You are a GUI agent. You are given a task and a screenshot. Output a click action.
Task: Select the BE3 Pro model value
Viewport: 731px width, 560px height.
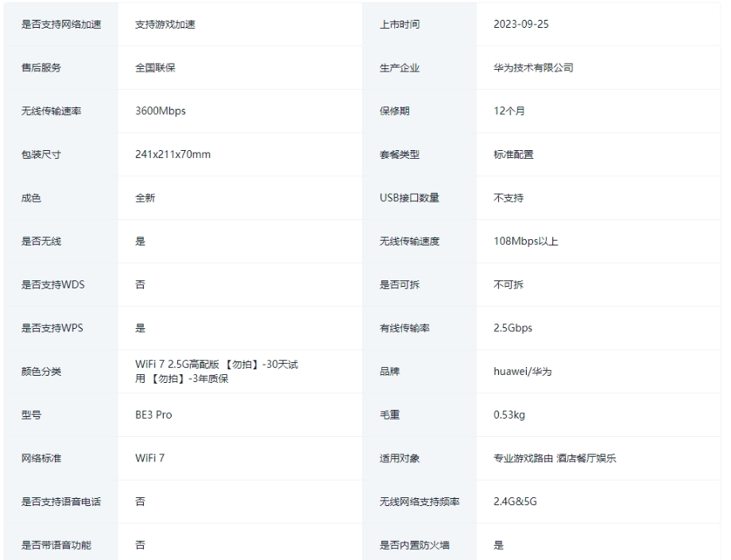click(x=153, y=415)
